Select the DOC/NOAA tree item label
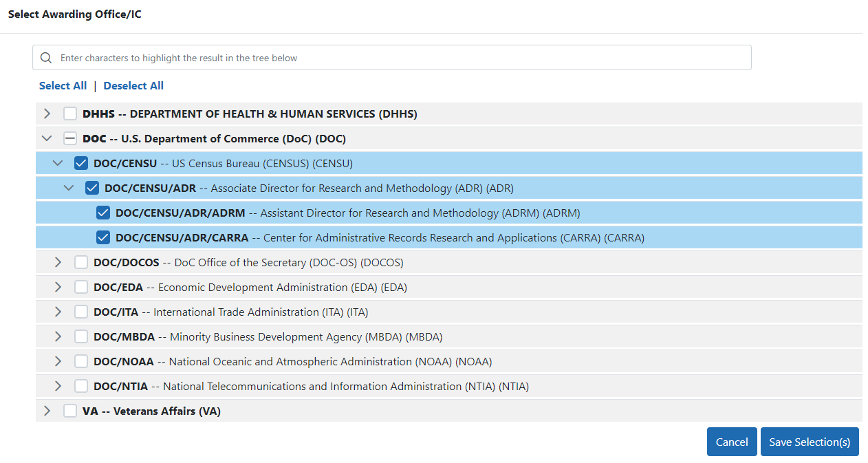Viewport: 868px width, 463px height. (x=292, y=361)
